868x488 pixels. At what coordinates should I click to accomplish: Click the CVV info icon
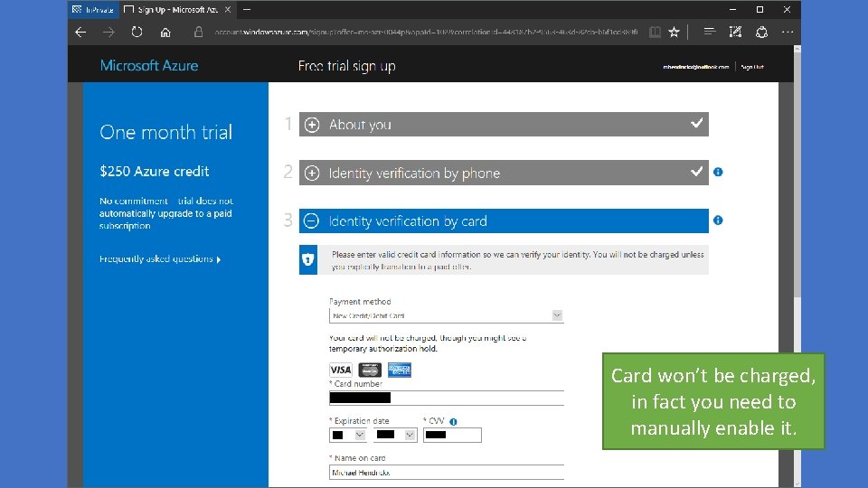[x=453, y=422]
